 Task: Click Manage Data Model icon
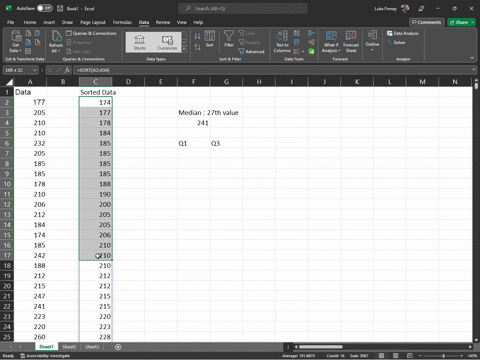(311, 51)
